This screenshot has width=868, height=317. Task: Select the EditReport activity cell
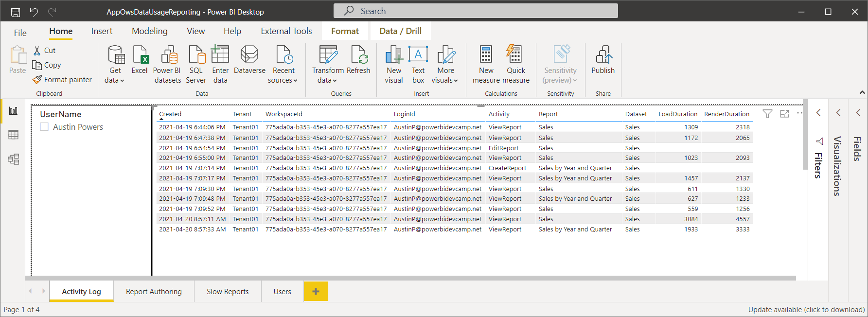click(503, 148)
